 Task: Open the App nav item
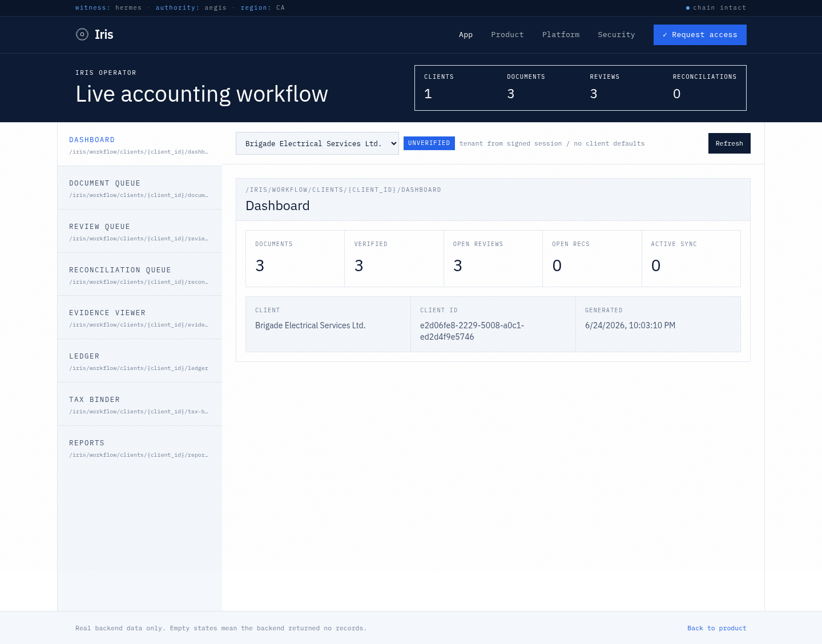tap(466, 35)
